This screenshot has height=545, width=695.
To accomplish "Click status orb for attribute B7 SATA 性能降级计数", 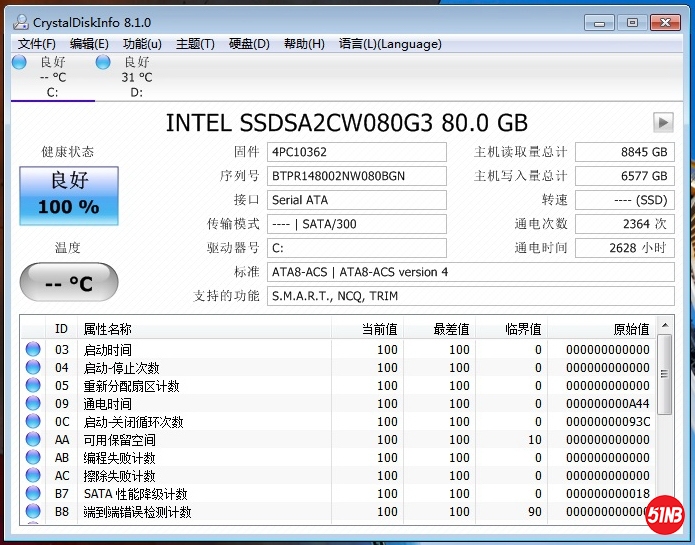I will pyautogui.click(x=33, y=494).
